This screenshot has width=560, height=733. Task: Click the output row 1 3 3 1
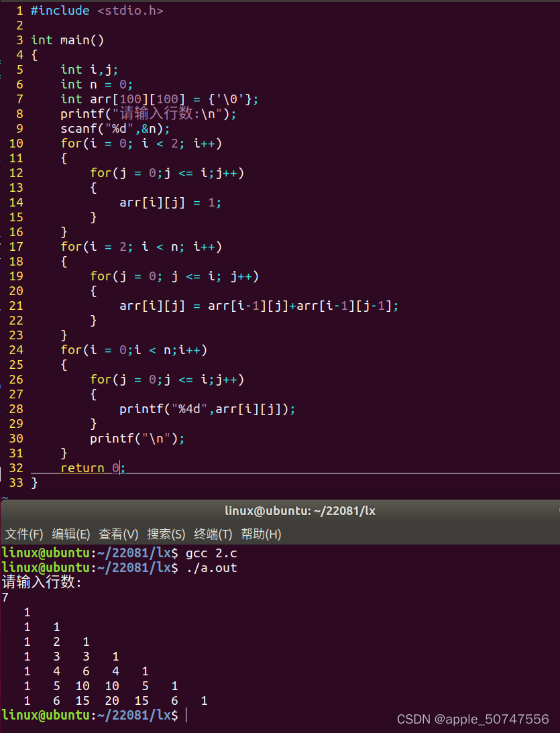point(71,657)
